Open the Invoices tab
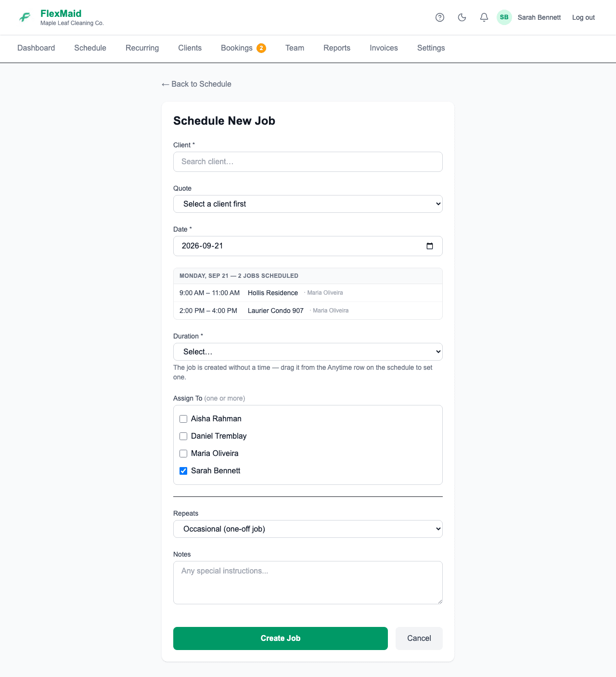616x677 pixels. coord(384,48)
